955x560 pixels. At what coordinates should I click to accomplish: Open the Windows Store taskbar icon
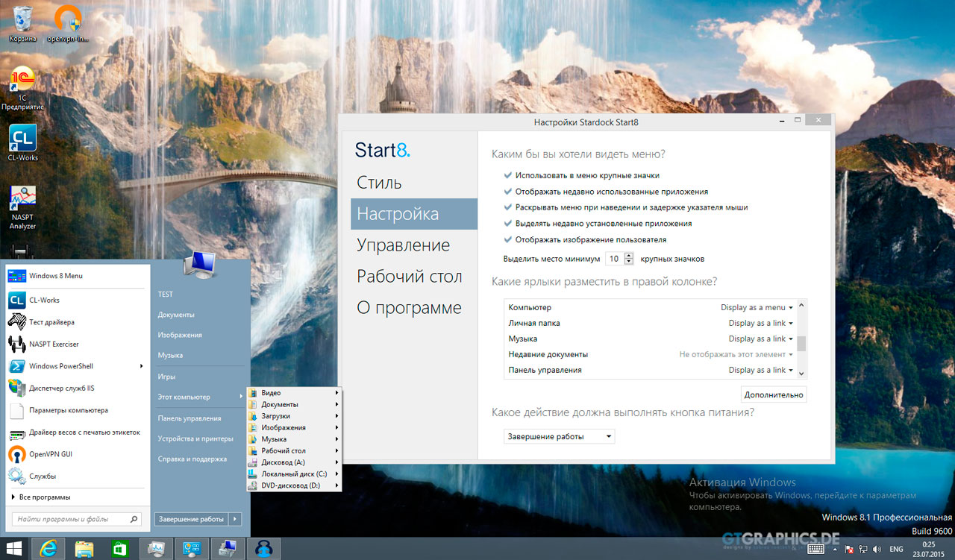[119, 548]
